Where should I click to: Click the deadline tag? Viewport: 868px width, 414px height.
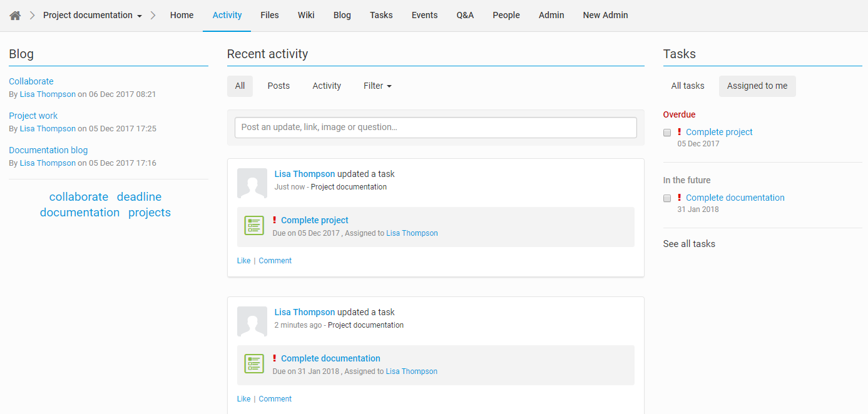[x=139, y=197]
